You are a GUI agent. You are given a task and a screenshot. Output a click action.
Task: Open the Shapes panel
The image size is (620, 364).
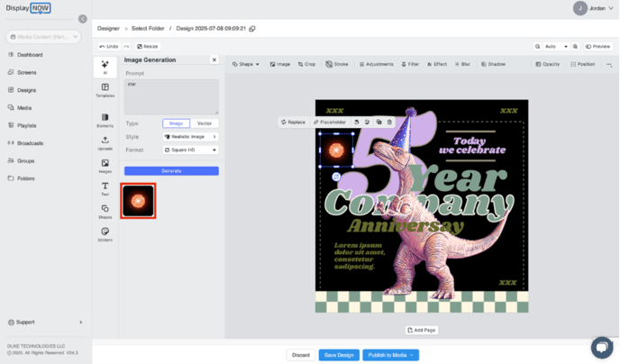[x=105, y=212]
